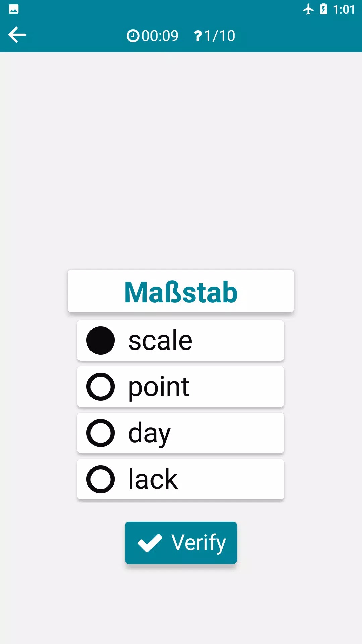Tap the battery charging status icon

(323, 9)
